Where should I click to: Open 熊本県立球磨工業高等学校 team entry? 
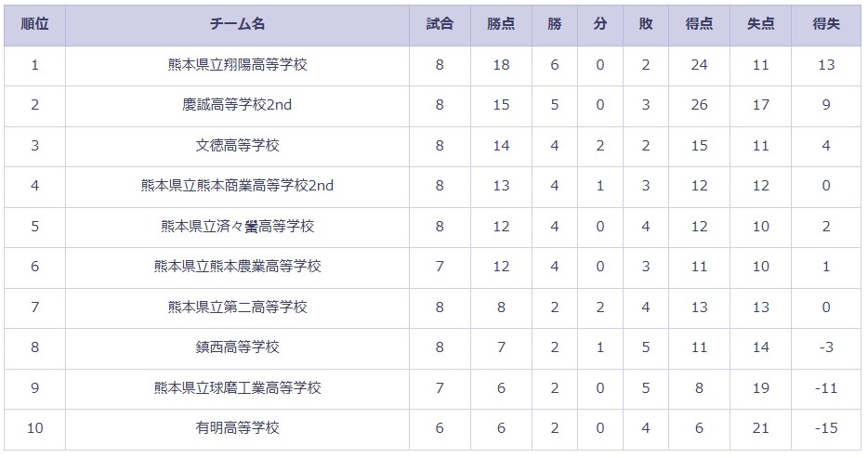[238, 387]
